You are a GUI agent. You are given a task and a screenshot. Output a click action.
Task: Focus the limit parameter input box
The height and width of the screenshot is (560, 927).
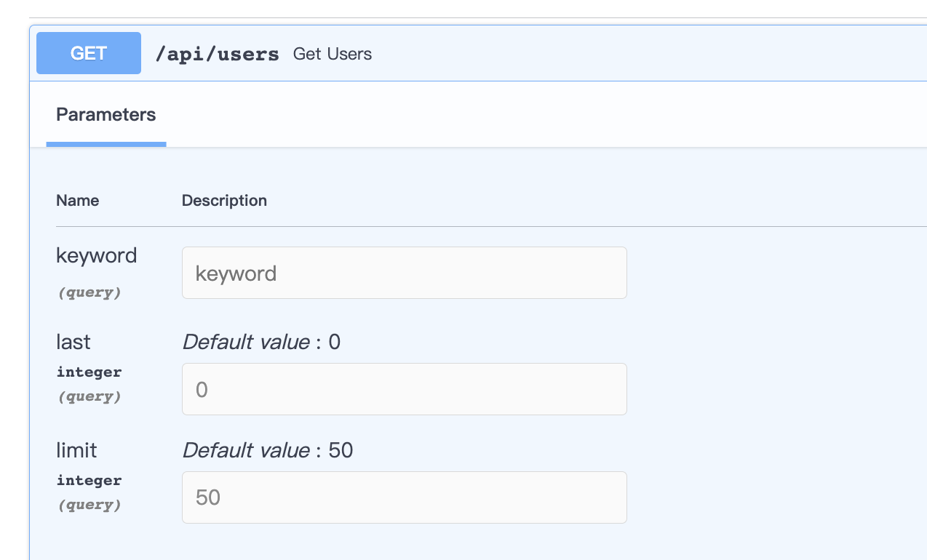click(x=404, y=497)
